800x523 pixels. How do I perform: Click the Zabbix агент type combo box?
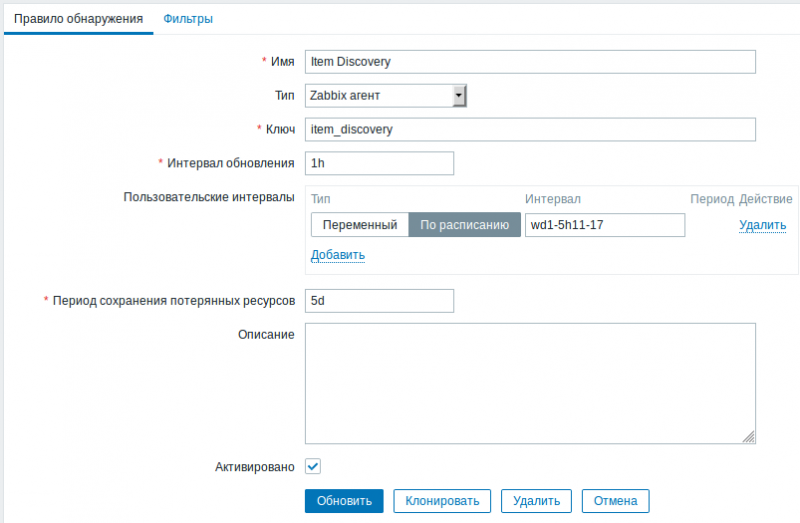tap(380, 96)
